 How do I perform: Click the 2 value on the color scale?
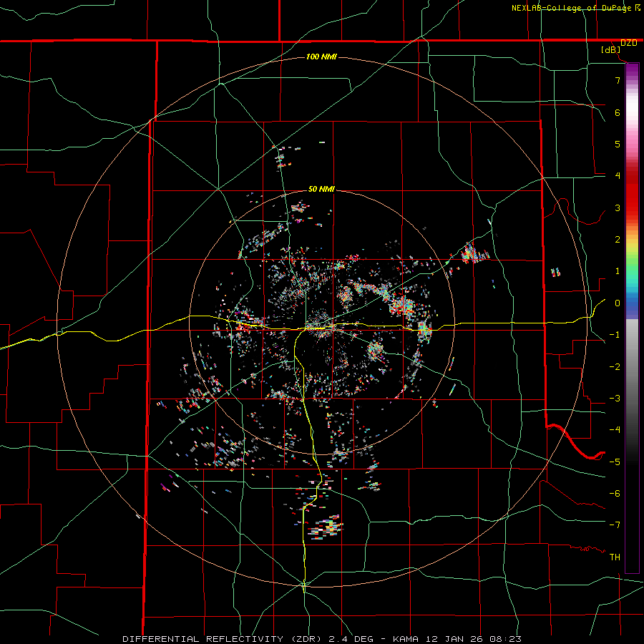tap(618, 240)
